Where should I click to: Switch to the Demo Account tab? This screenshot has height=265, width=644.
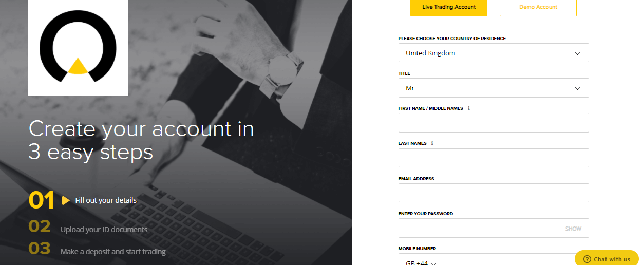pyautogui.click(x=538, y=7)
